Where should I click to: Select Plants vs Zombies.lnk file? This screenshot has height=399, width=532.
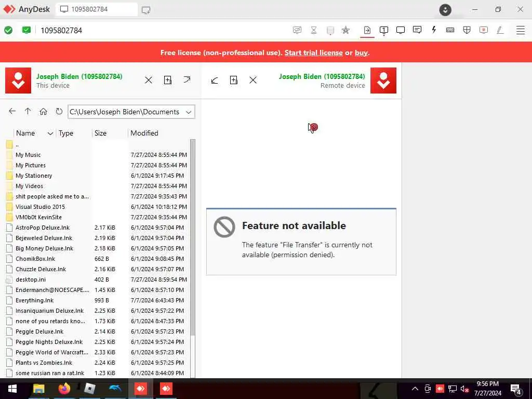point(97,363)
